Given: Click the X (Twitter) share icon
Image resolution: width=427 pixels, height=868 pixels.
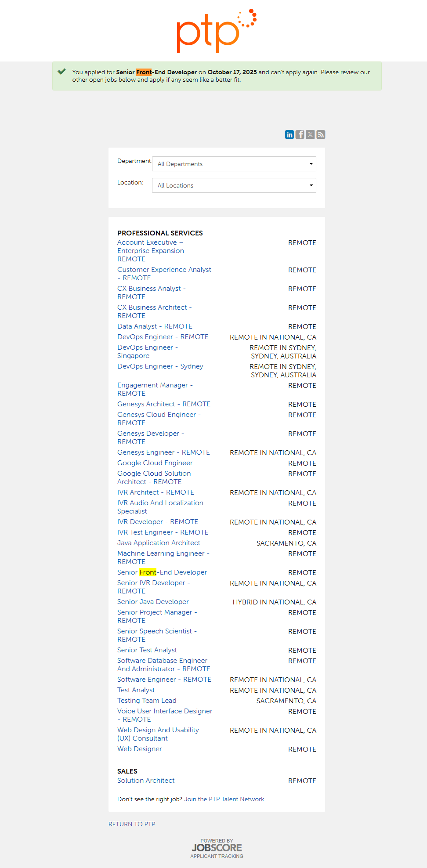Looking at the screenshot, I should [x=311, y=134].
